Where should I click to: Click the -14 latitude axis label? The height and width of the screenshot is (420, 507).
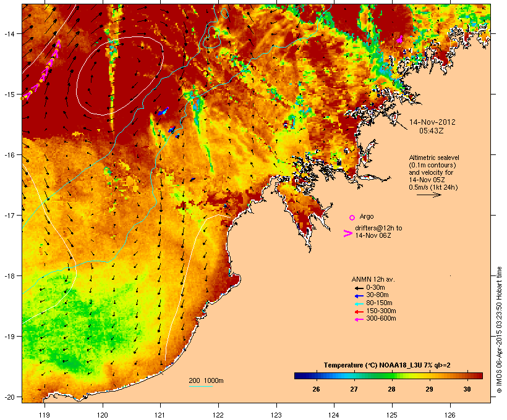[9, 33]
